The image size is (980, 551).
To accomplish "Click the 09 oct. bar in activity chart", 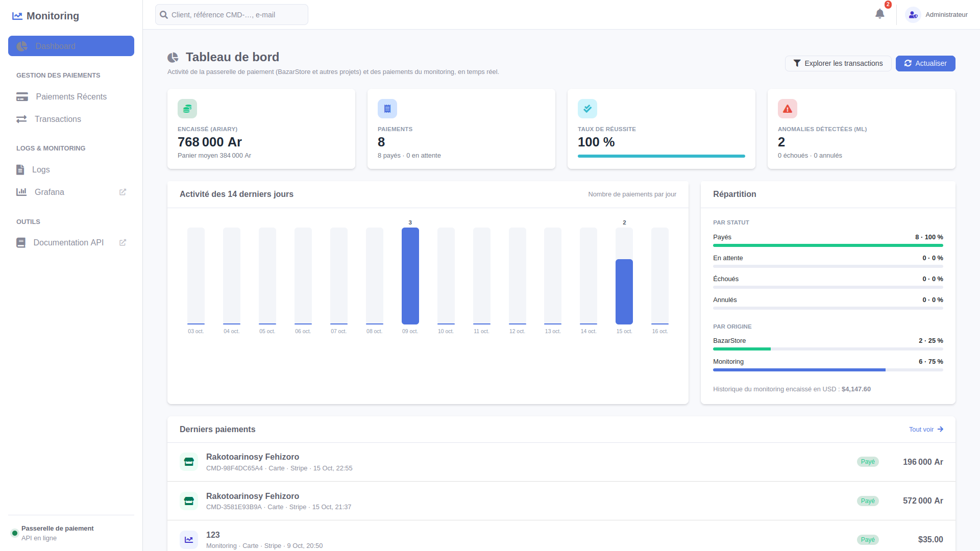I will click(x=410, y=276).
